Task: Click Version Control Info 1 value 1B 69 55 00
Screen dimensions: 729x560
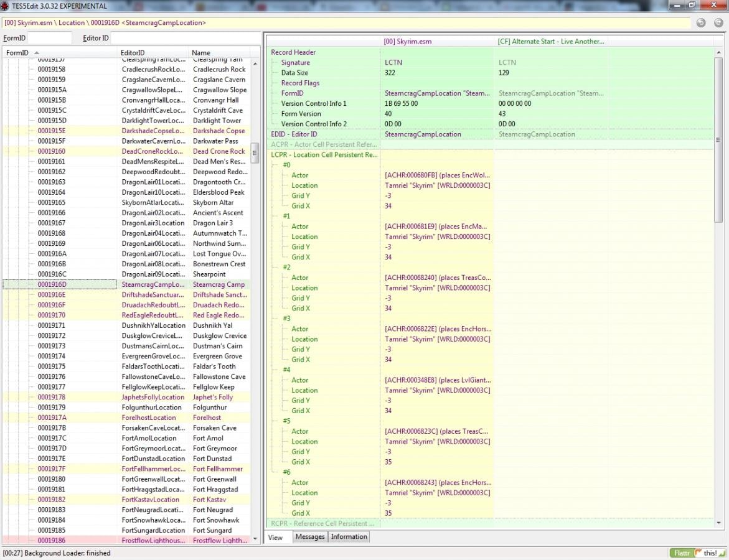Action: pyautogui.click(x=401, y=104)
